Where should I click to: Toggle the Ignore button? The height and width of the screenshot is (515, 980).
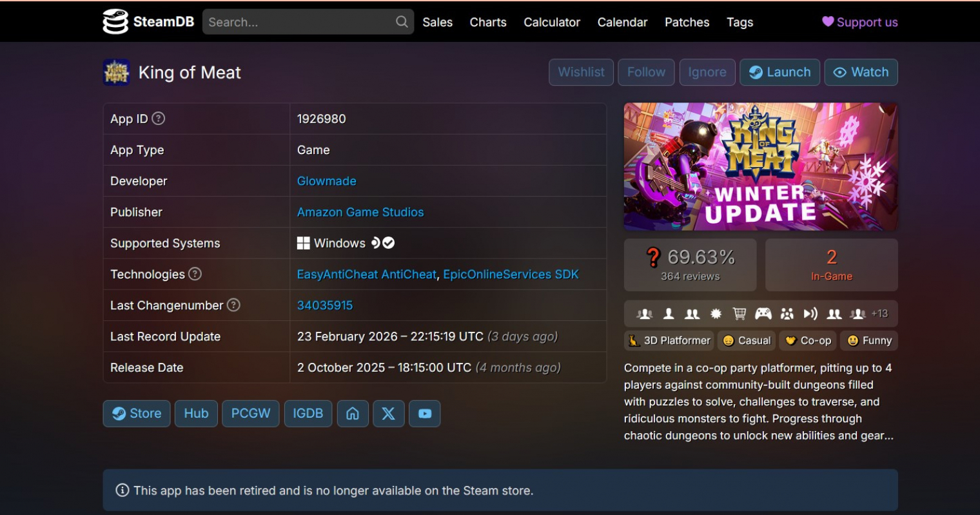pos(707,72)
